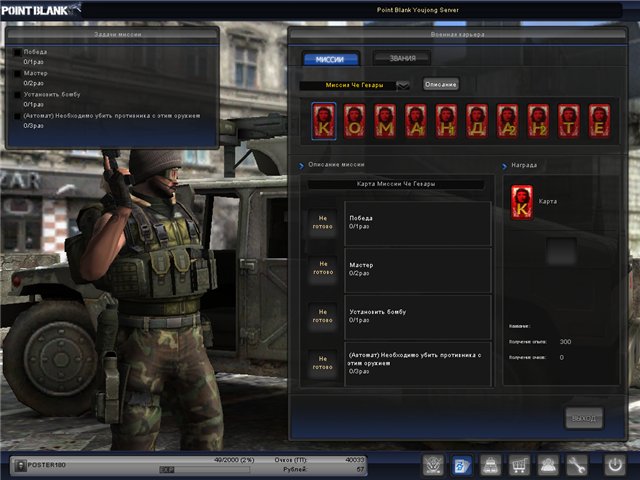The height and width of the screenshot is (480, 640).
Task: Open settings wrench icon
Action: coord(576,465)
